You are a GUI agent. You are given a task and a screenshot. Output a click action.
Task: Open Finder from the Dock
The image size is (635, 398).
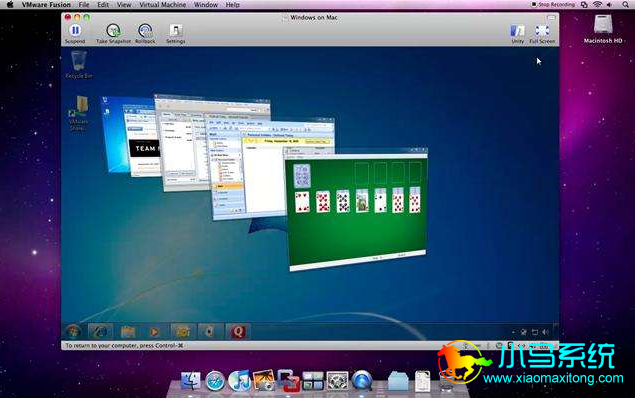coord(190,381)
